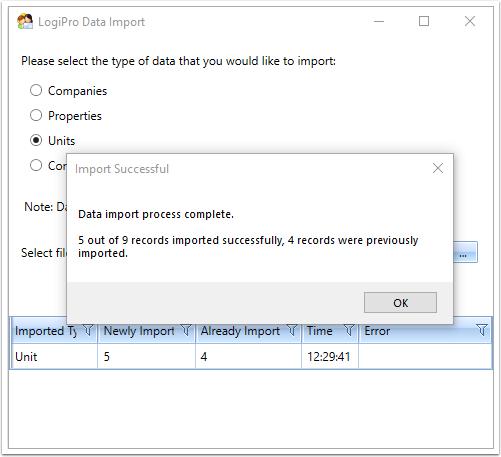Select the Unit row in results grid
Image resolution: width=501 pixels, height=457 pixels.
click(x=251, y=357)
